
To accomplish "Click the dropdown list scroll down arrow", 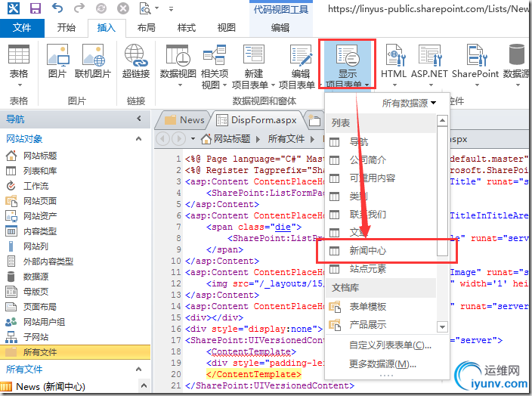I will 442,327.
